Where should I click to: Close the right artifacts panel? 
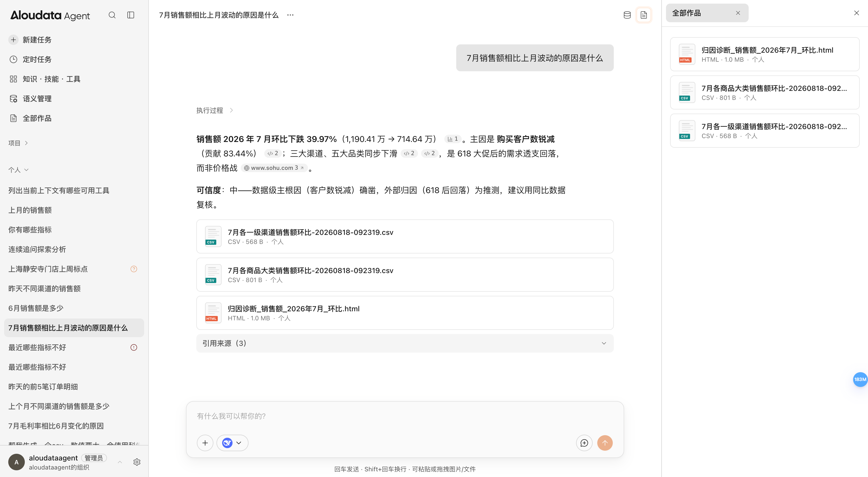click(857, 13)
